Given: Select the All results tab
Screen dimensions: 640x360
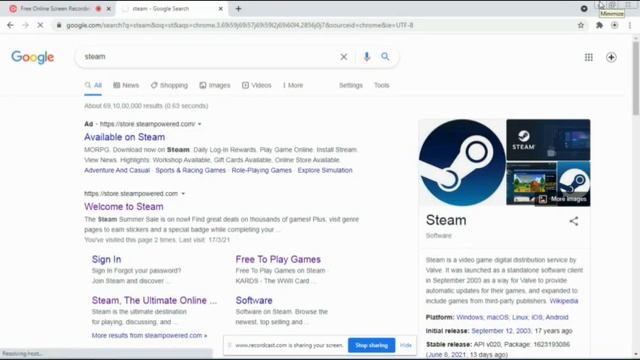Looking at the screenshot, I should click(x=93, y=85).
